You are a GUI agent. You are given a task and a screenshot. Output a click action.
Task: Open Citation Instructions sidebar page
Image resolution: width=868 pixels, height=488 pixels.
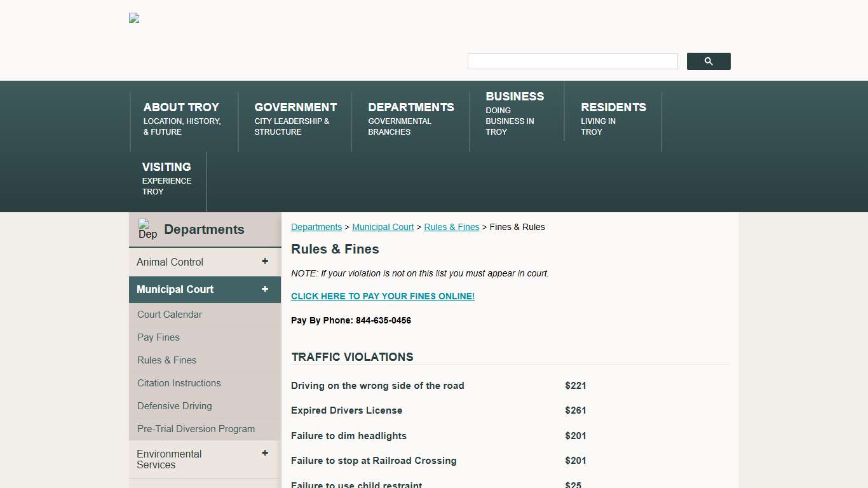179,383
